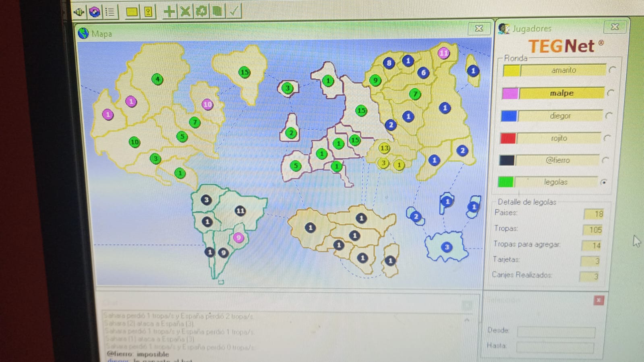The height and width of the screenshot is (362, 644).
Task: Click the pink-blue globe refresh toolbar icon
Action: point(95,12)
